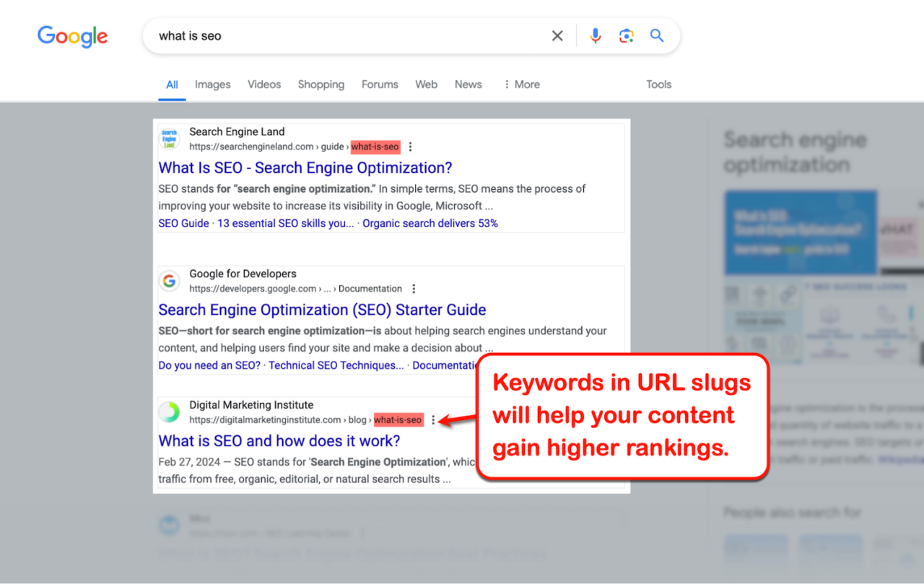Open the Tools panel
The width and height of the screenshot is (924, 584).
pyautogui.click(x=658, y=84)
